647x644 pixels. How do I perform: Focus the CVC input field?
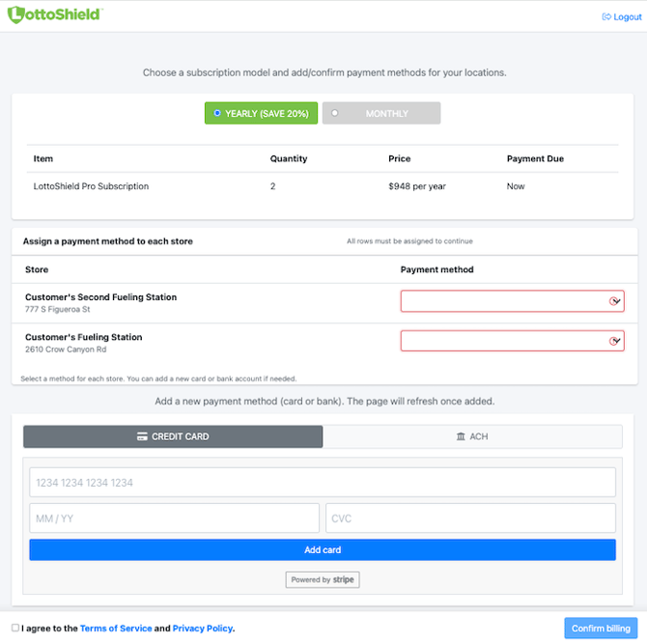(470, 518)
